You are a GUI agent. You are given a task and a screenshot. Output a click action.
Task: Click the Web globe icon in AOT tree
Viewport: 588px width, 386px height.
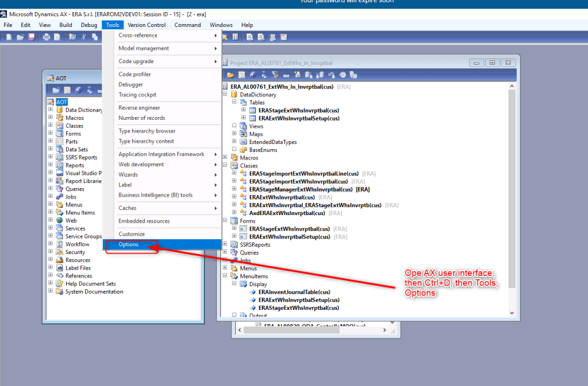coord(59,220)
